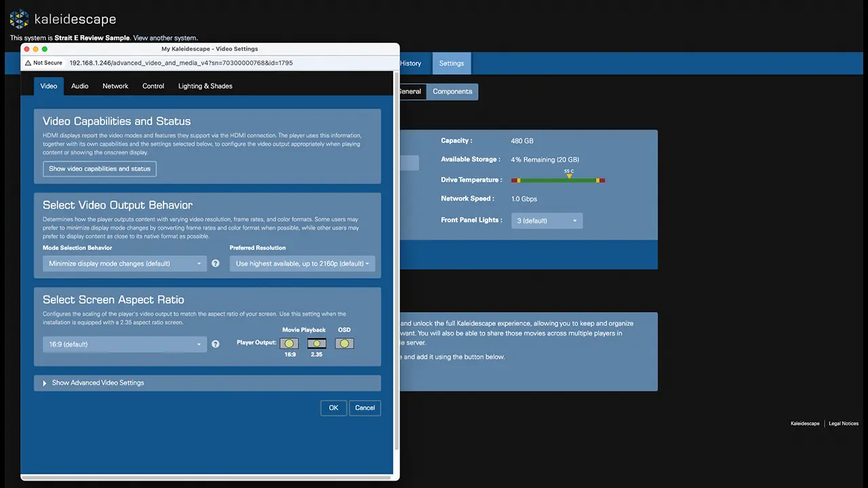Open the Preferred Resolution dropdown
Screen dimensions: 868x488
[302, 264]
